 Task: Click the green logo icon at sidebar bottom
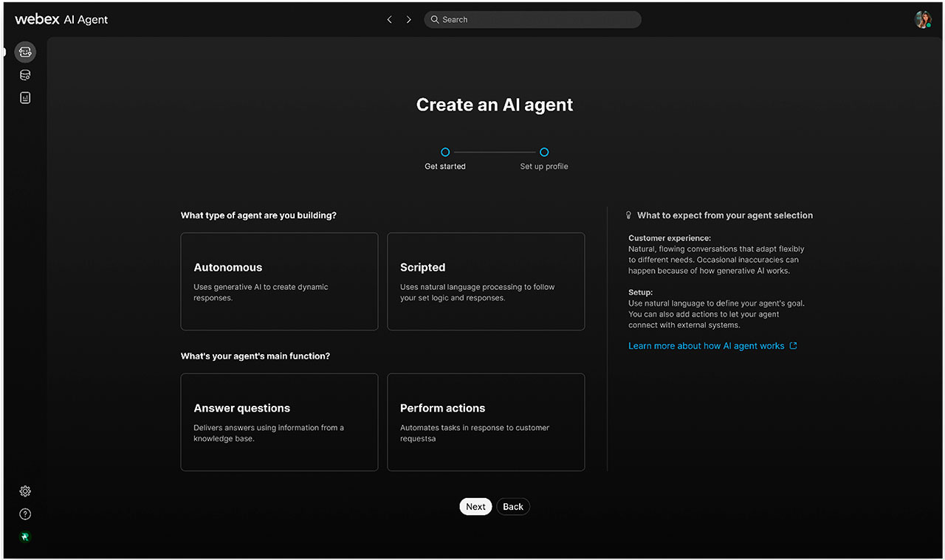(25, 537)
